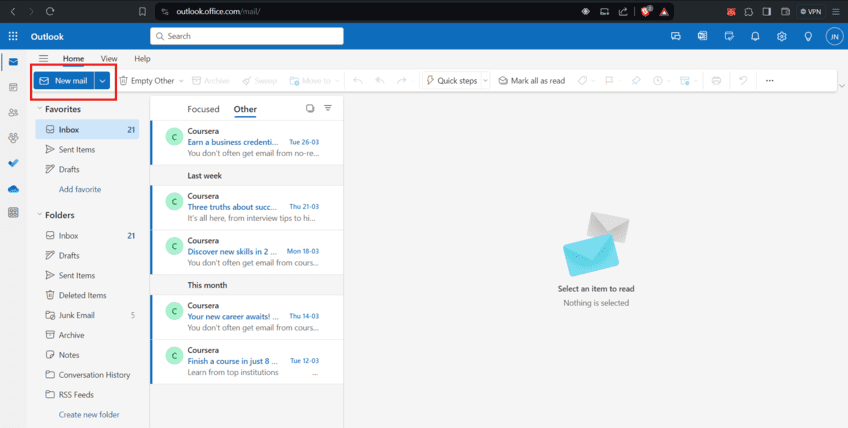This screenshot has height=428, width=848.
Task: Open the message list filter icon
Action: click(x=328, y=108)
